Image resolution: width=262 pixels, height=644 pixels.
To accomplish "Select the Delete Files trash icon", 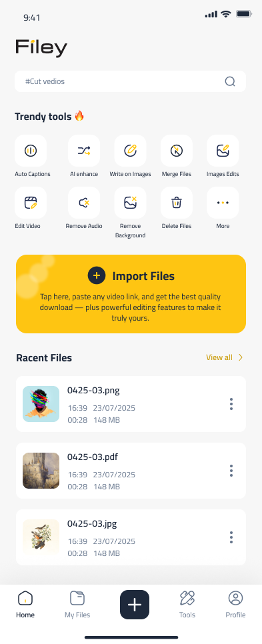I will [177, 203].
